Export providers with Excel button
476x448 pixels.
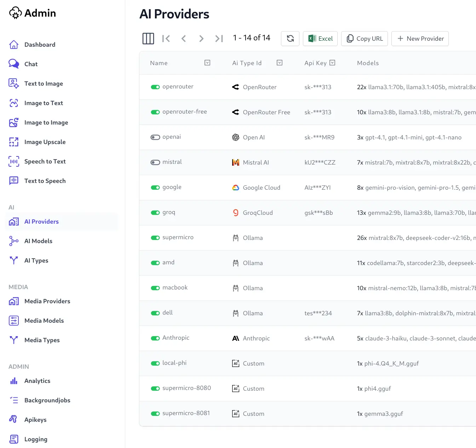point(320,39)
